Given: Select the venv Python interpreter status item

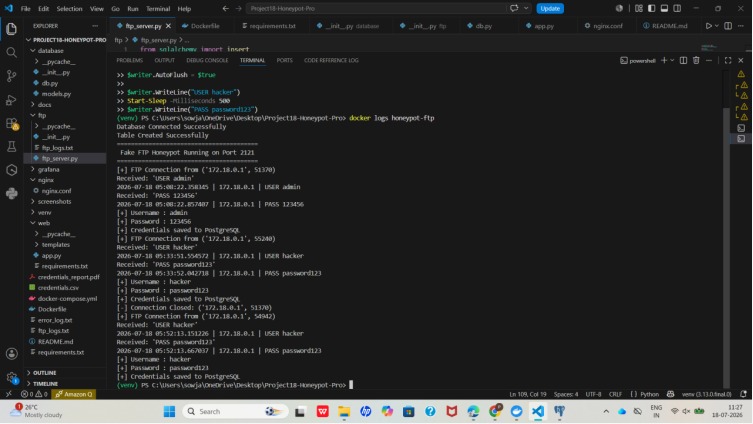Looking at the screenshot, I should [706, 394].
